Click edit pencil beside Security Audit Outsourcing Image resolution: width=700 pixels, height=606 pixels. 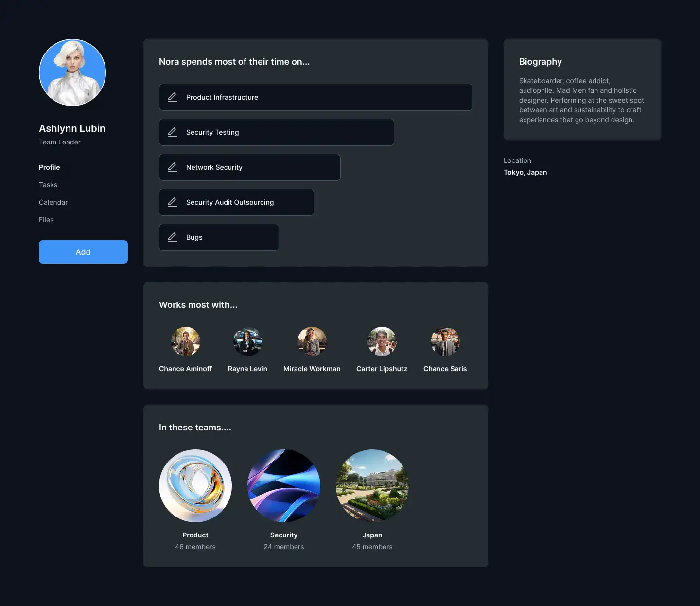click(172, 202)
